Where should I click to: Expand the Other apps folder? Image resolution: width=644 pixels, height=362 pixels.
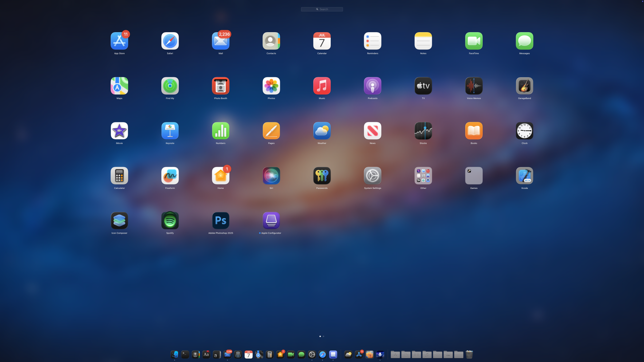click(x=423, y=176)
